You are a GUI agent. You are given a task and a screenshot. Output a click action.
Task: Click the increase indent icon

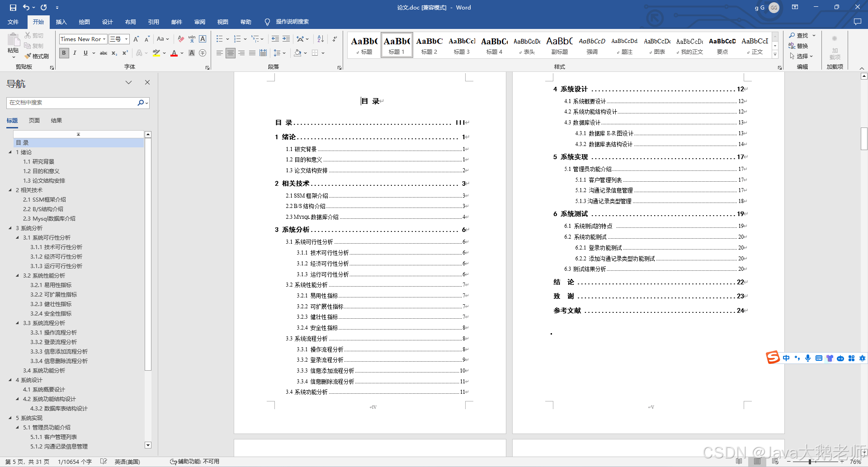point(286,39)
